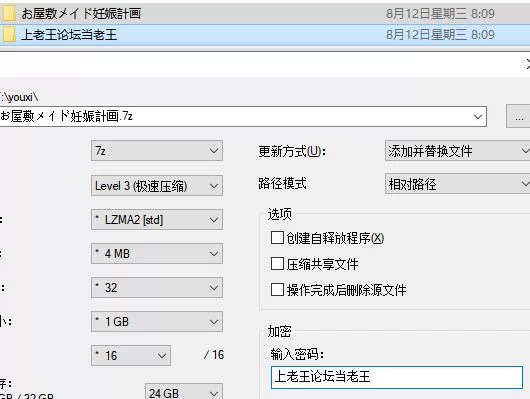
Task: Expand archive name history dropdown arrow
Action: click(x=478, y=117)
